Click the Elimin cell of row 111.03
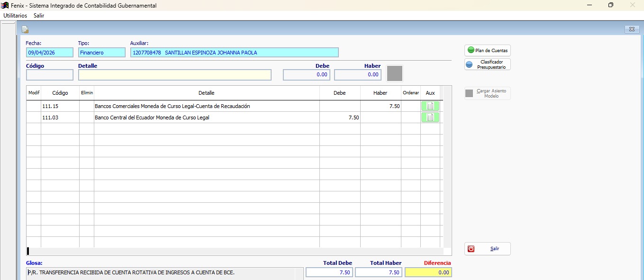The image size is (644, 280). 87,117
